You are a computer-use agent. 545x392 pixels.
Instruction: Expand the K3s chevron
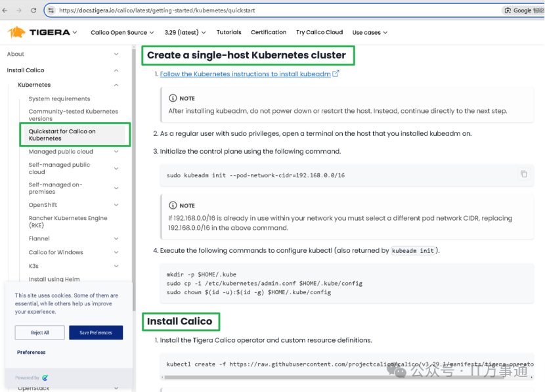116,266
